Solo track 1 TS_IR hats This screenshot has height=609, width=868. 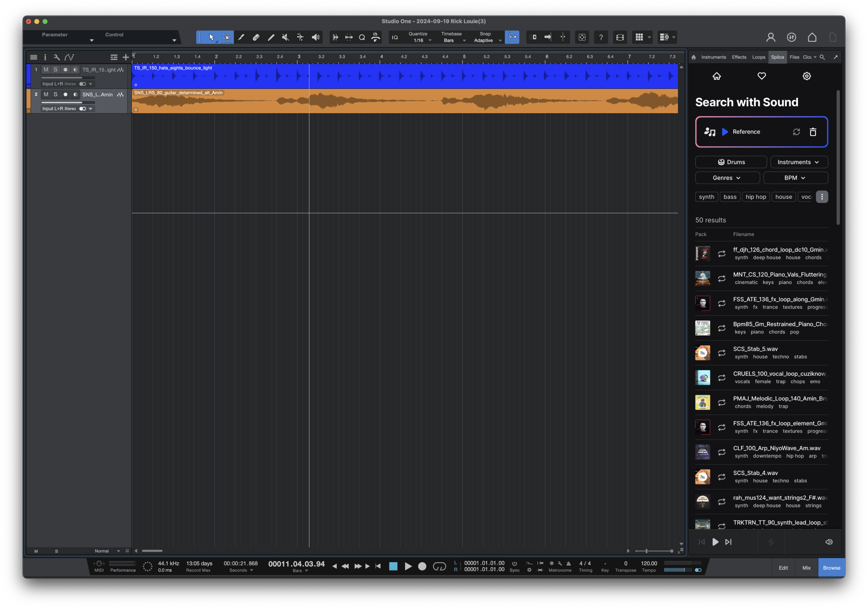click(x=55, y=70)
